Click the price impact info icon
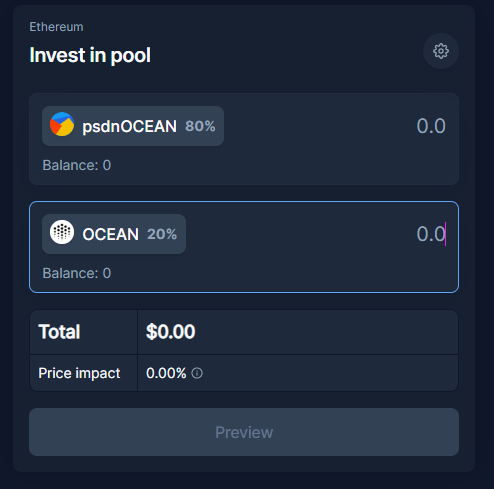Screen dimensions: 494x489 tap(197, 373)
